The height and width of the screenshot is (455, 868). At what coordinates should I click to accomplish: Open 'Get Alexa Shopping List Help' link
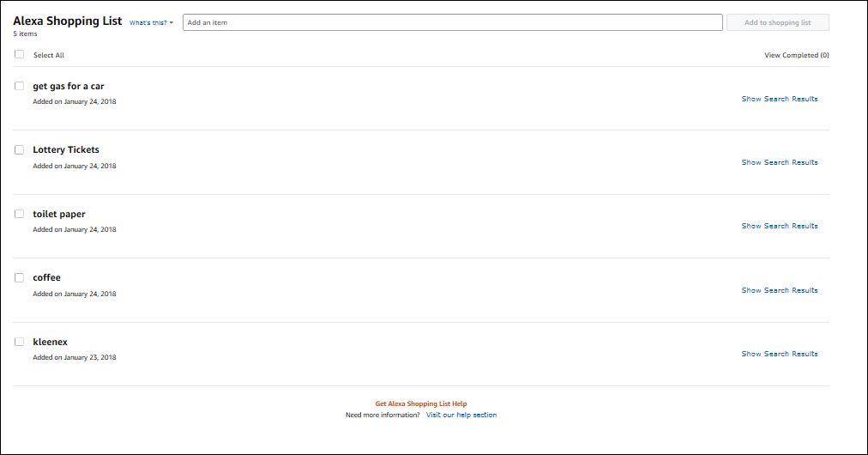click(x=420, y=403)
